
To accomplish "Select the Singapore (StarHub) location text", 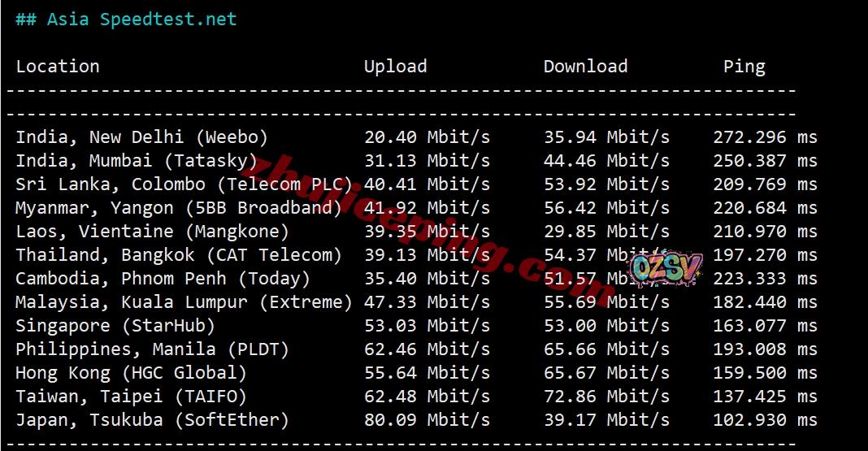I will tap(115, 326).
